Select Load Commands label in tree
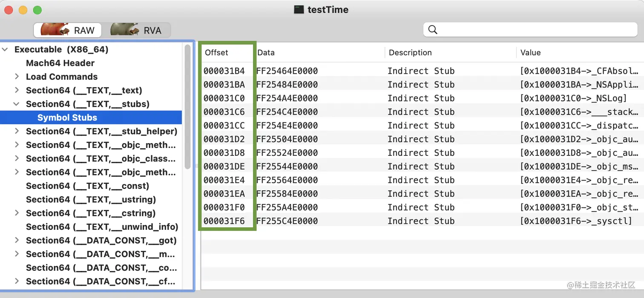 [x=62, y=77]
